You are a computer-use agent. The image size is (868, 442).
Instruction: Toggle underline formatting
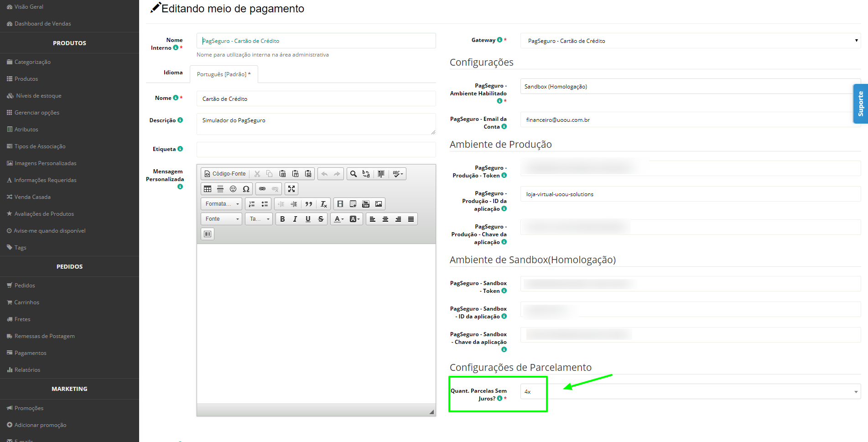[308, 219]
